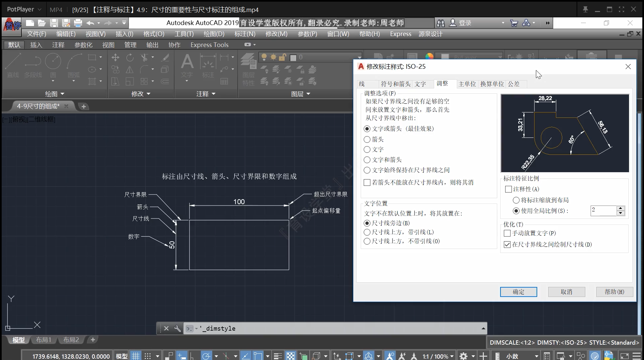Click the Rotate tool icon
Image resolution: width=644 pixels, height=360 pixels.
pyautogui.click(x=130, y=57)
